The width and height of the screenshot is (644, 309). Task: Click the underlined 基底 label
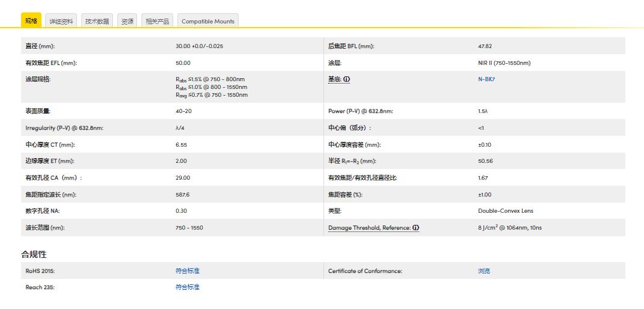(334, 79)
